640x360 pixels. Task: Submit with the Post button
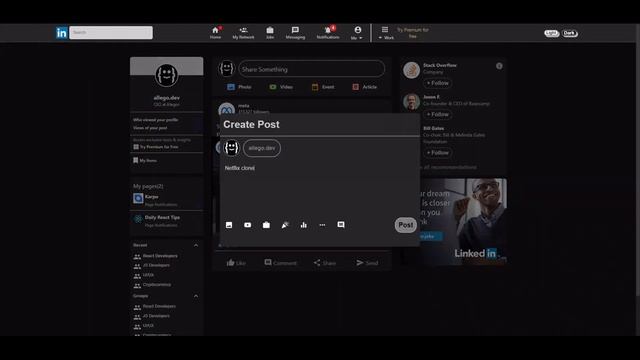click(x=405, y=225)
